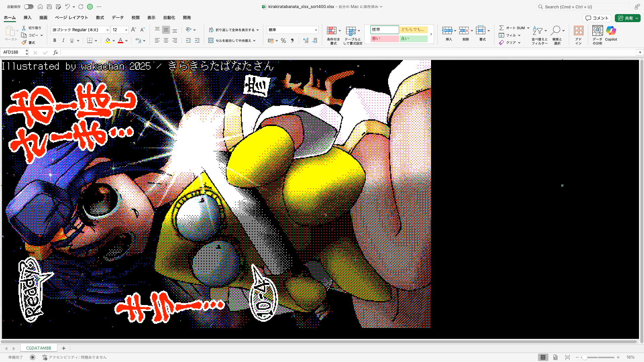Toggle Align text left

coord(157,41)
